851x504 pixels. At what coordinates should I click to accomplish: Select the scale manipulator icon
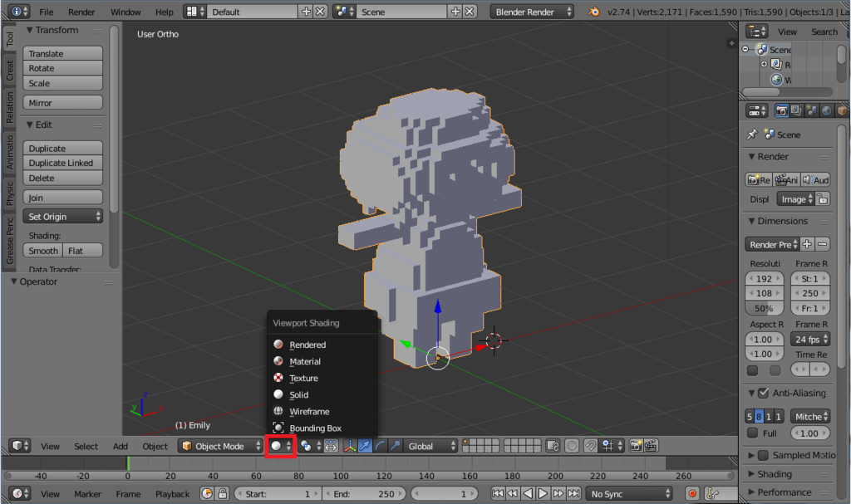pyautogui.click(x=395, y=446)
